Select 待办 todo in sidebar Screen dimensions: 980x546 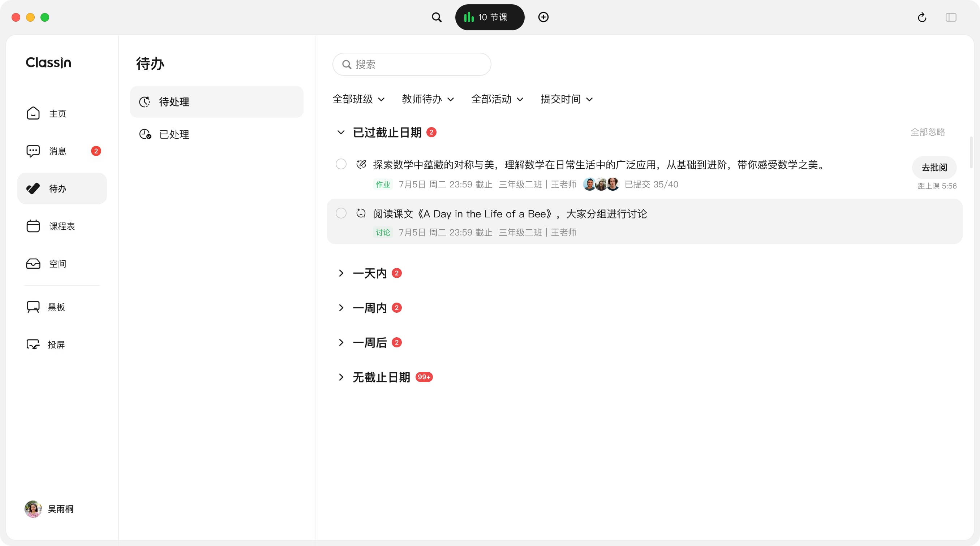[x=62, y=188]
